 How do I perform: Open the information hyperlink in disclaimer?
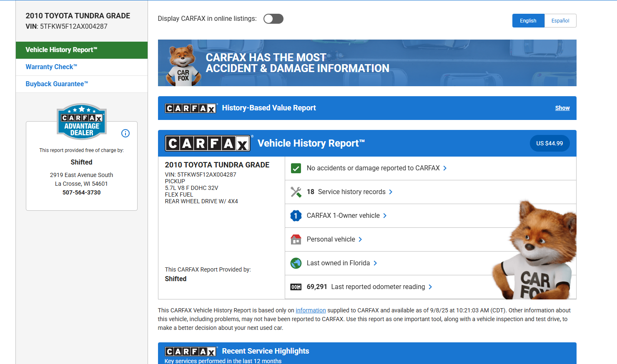[x=311, y=310]
